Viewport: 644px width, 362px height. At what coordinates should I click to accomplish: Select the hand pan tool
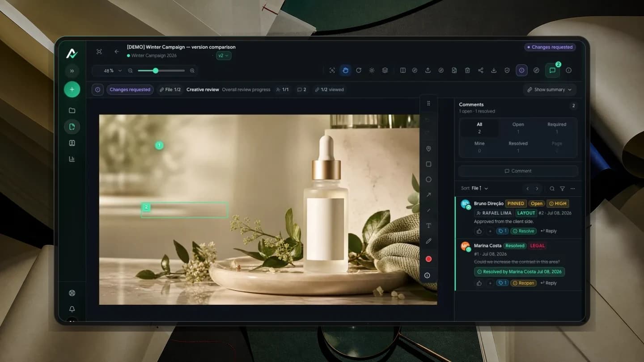click(x=345, y=70)
